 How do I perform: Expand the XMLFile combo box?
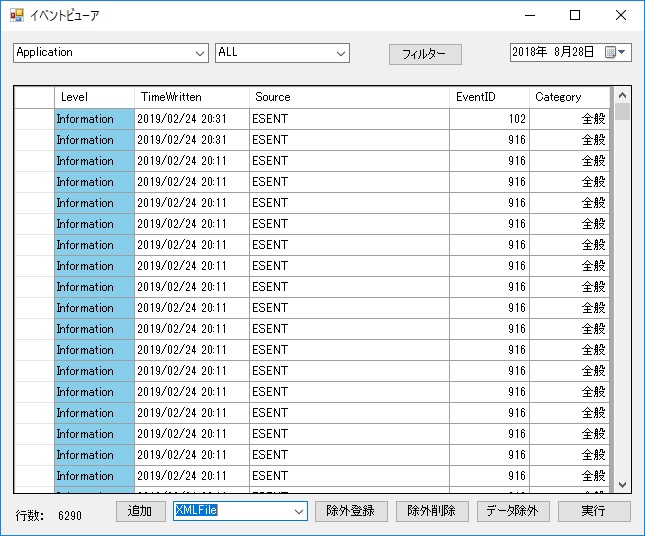298,511
